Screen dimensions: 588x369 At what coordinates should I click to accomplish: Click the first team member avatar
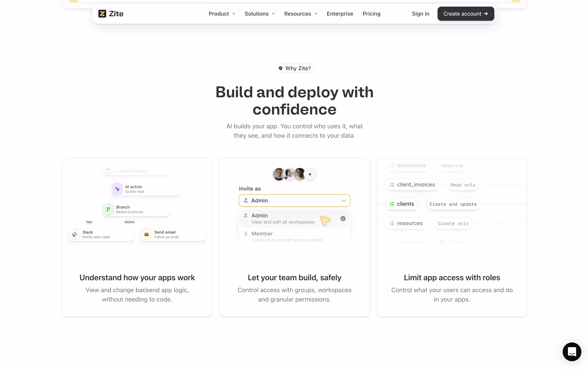279,174
